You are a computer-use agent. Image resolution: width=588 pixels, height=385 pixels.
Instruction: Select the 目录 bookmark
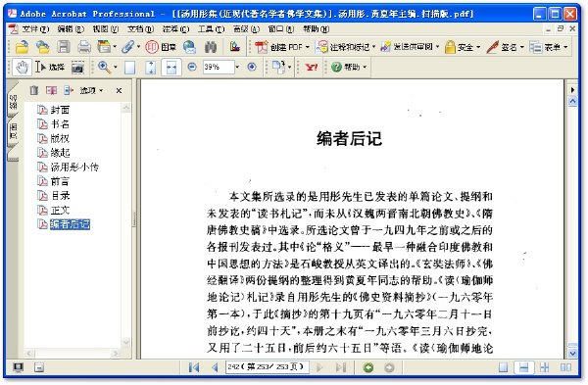point(60,196)
